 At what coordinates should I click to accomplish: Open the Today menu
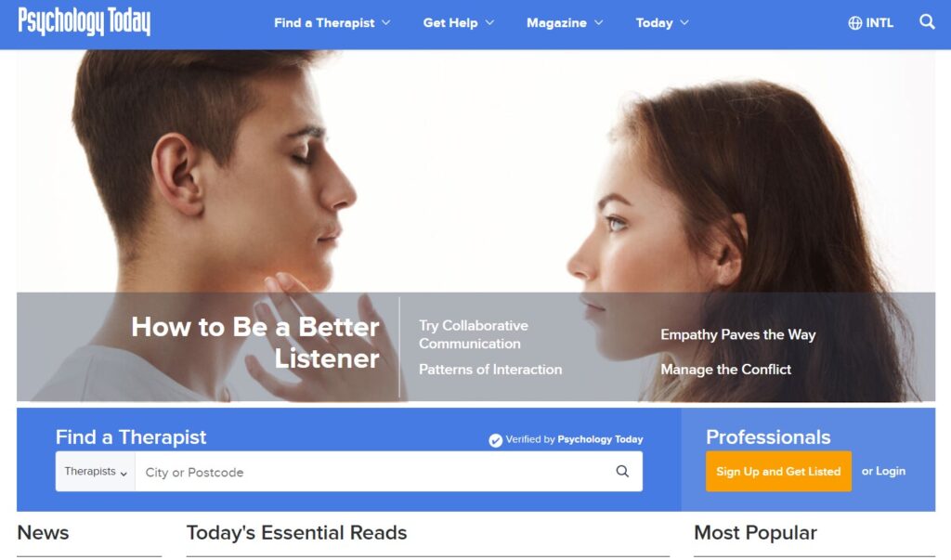click(x=661, y=23)
